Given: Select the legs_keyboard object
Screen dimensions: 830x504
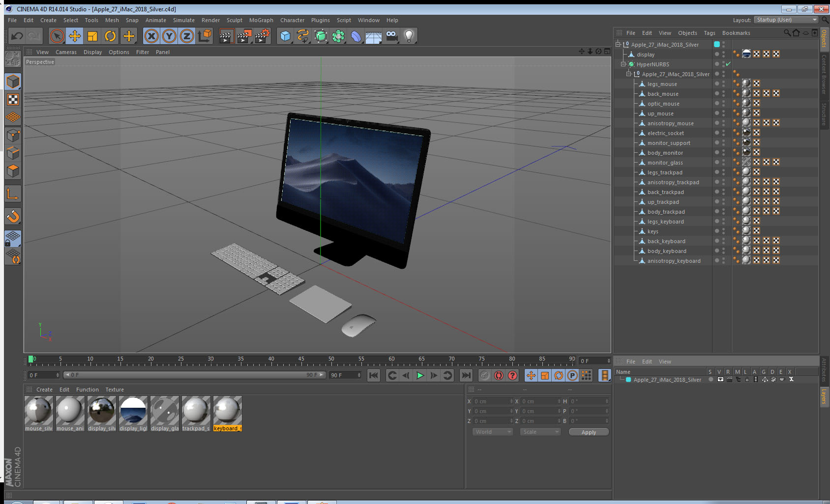Looking at the screenshot, I should [x=666, y=222].
